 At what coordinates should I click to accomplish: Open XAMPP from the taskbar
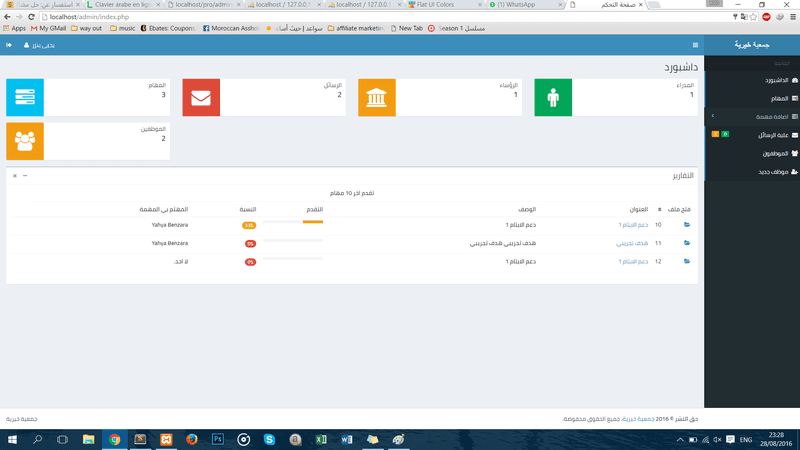(166, 439)
